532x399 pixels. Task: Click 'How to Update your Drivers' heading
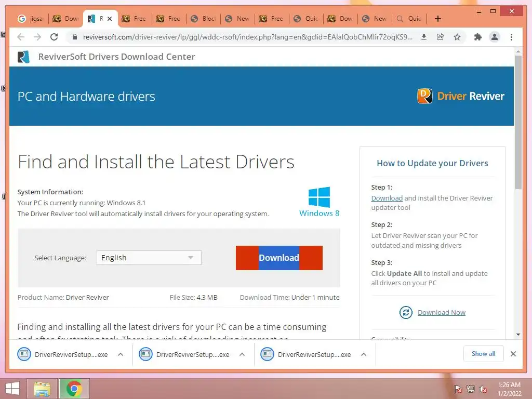pyautogui.click(x=432, y=163)
